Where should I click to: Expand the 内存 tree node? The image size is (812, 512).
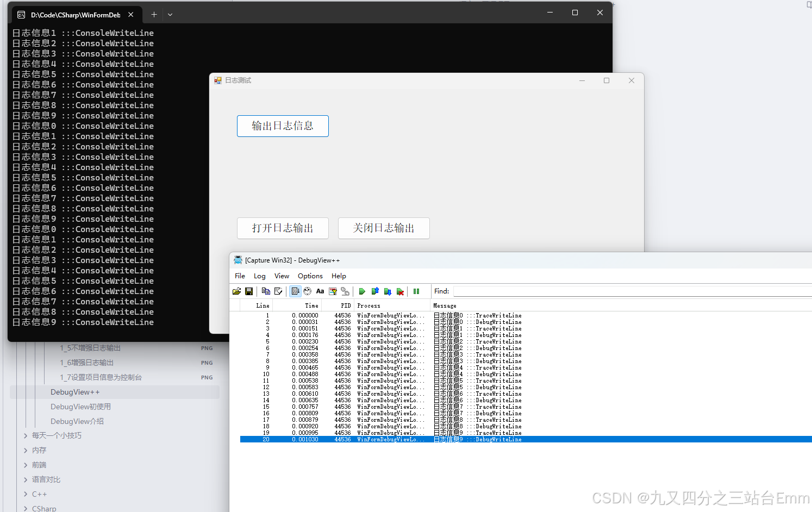click(26, 450)
